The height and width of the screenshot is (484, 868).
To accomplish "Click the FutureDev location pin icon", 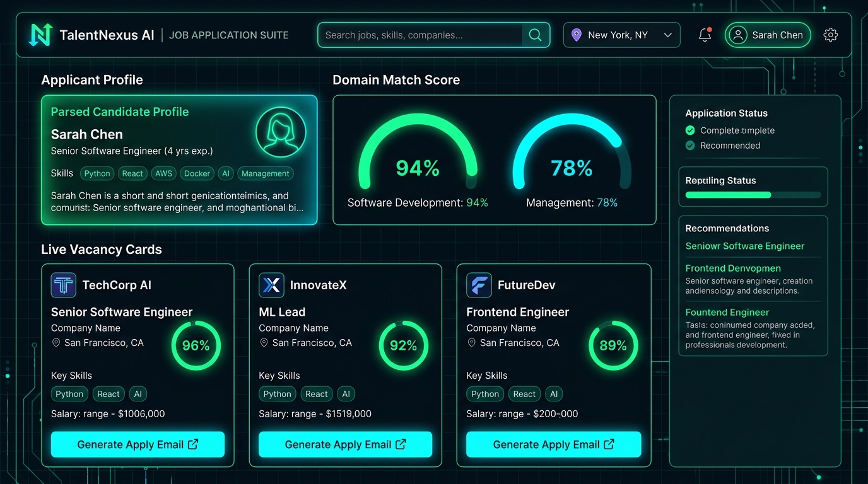I will (x=471, y=343).
